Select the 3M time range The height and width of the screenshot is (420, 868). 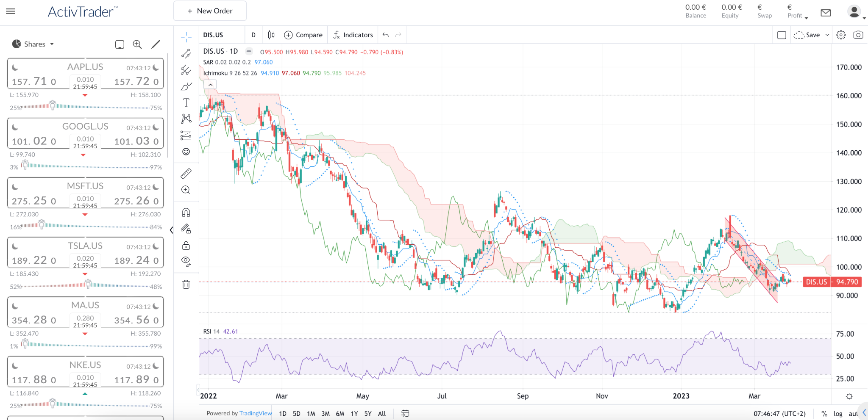325,414
